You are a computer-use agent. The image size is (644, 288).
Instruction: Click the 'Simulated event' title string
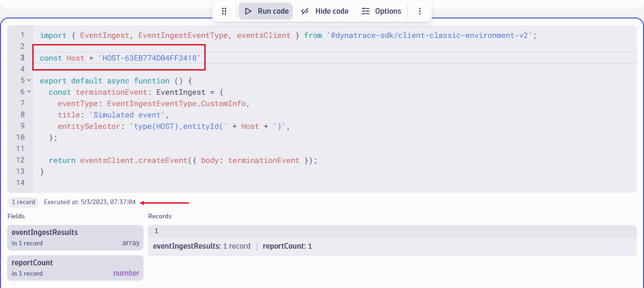128,115
